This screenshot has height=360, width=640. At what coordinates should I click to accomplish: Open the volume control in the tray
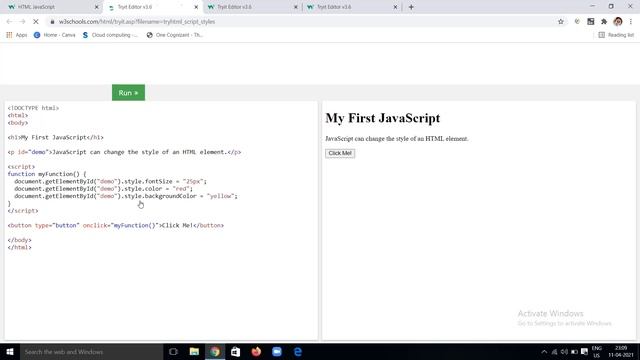[x=564, y=352]
